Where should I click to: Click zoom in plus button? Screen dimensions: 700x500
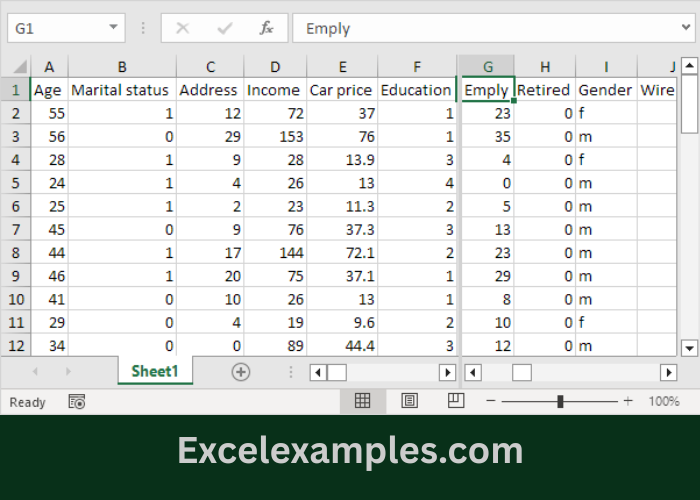pyautogui.click(x=628, y=401)
